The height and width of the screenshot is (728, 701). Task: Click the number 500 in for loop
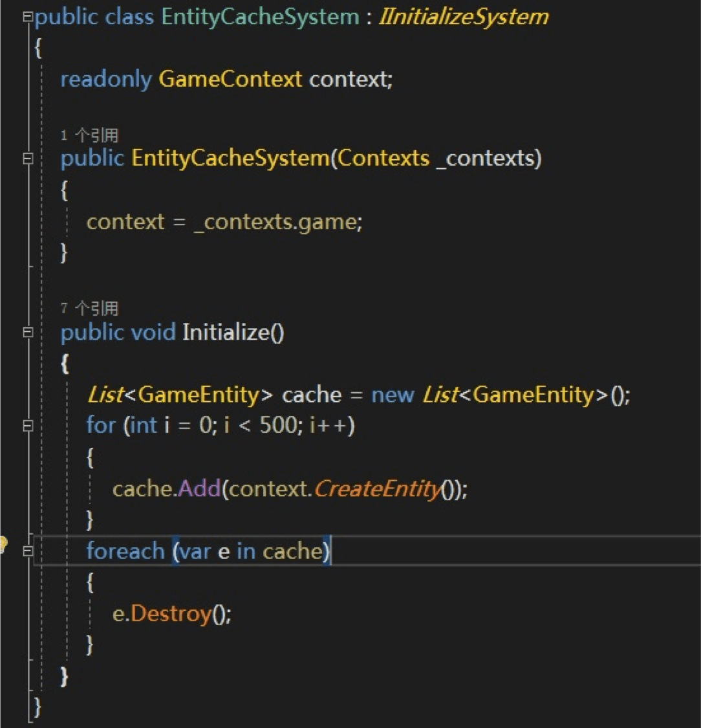coord(278,425)
